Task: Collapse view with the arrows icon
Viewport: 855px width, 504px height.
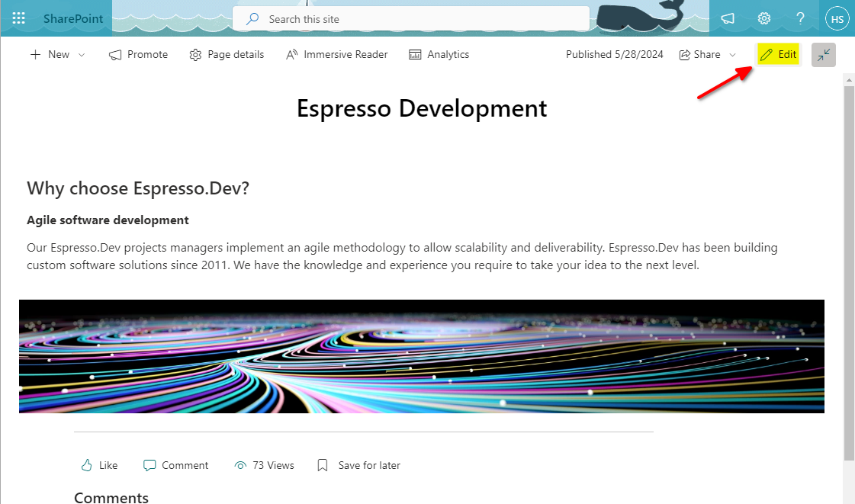Action: click(x=824, y=55)
